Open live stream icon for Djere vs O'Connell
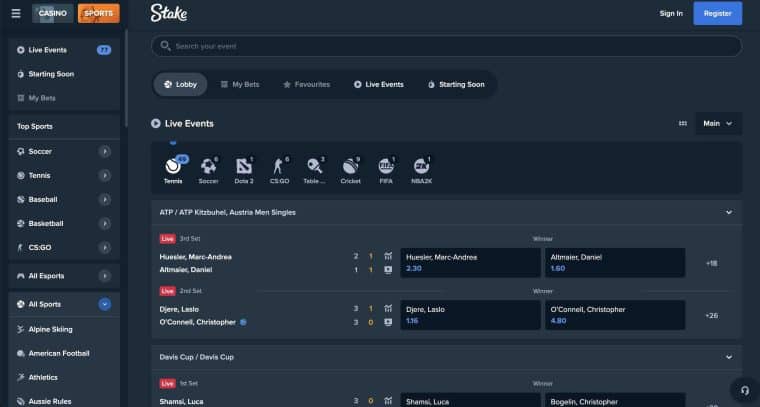Image resolution: width=760 pixels, height=407 pixels. (388, 322)
